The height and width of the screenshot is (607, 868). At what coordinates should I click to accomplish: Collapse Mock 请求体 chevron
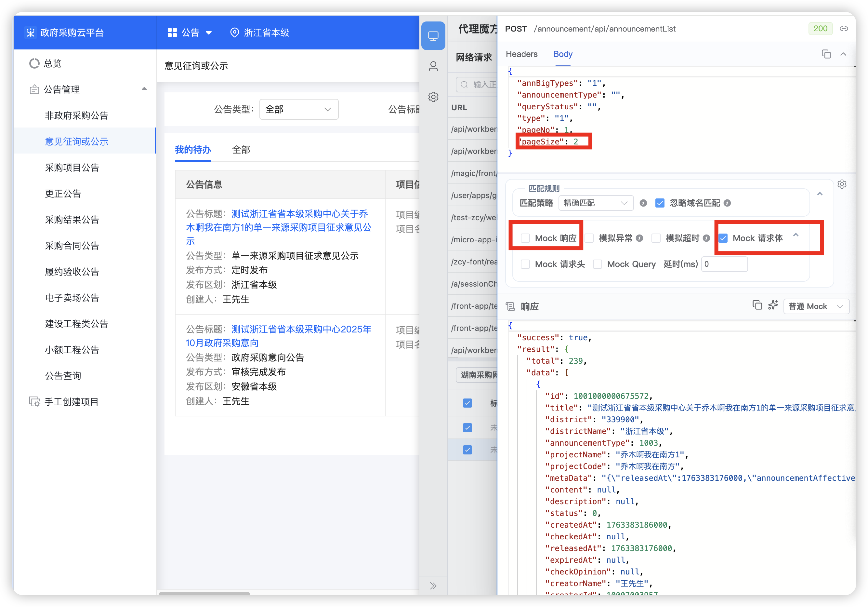[x=796, y=235]
